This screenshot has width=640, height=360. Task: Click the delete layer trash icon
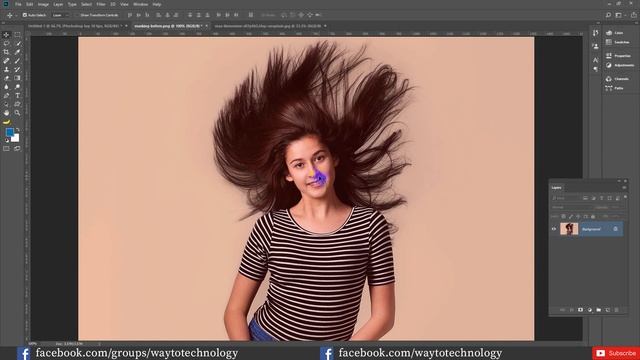coord(616,310)
